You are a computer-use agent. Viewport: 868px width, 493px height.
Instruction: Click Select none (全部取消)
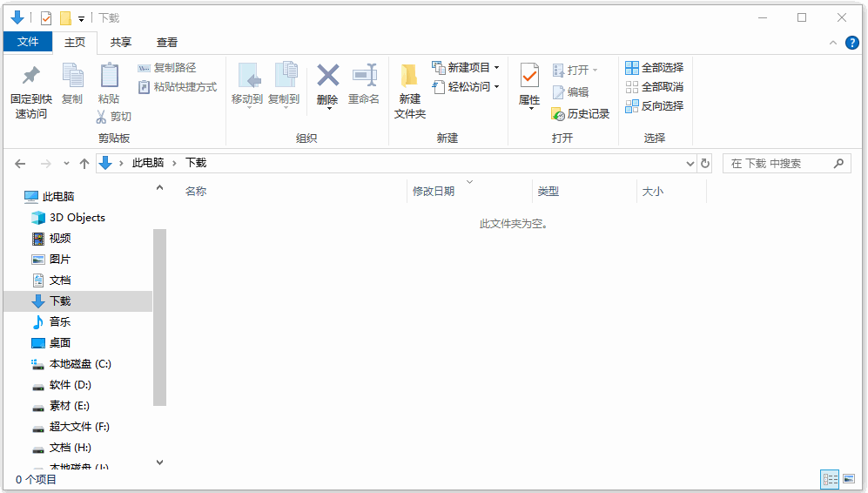point(655,87)
